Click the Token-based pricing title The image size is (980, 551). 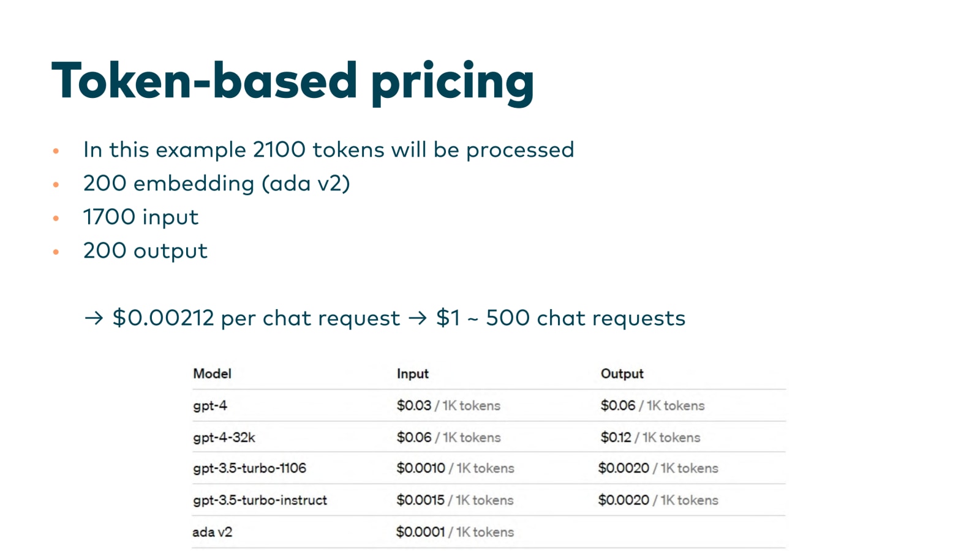(x=293, y=81)
